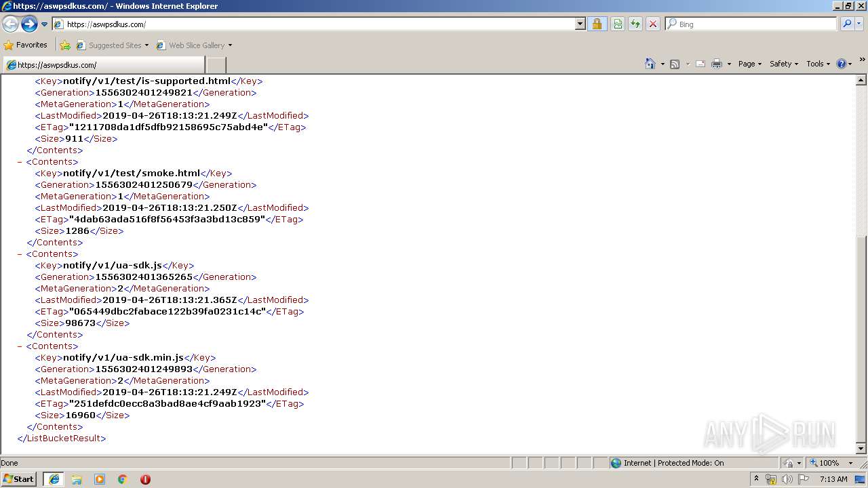Click the Internet Protected Mode status zone
The width and height of the screenshot is (868, 488).
[694, 463]
